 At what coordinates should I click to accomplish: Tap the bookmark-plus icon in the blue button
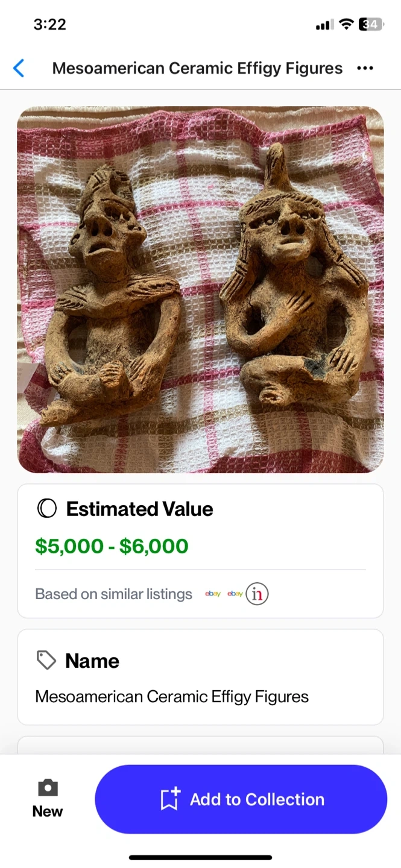[170, 799]
